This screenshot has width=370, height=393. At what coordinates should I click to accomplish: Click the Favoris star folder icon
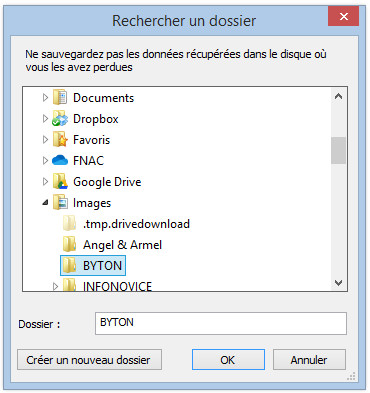coord(60,140)
